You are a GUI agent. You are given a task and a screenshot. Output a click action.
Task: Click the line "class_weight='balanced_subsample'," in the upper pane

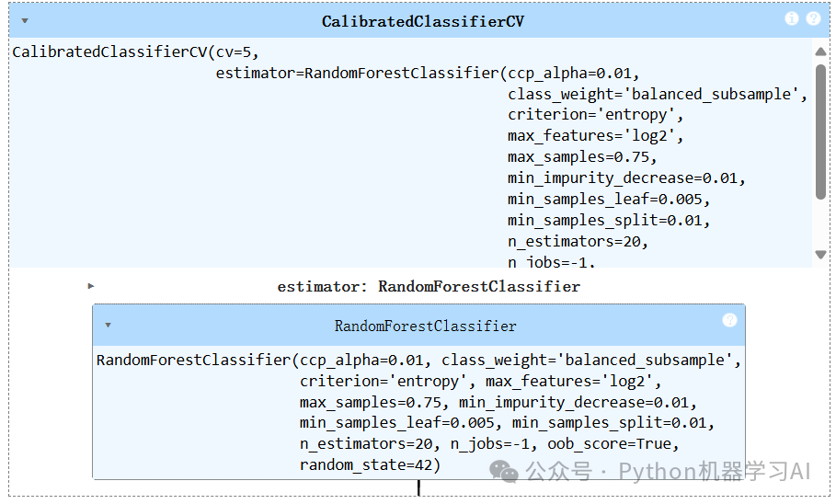pos(658,95)
